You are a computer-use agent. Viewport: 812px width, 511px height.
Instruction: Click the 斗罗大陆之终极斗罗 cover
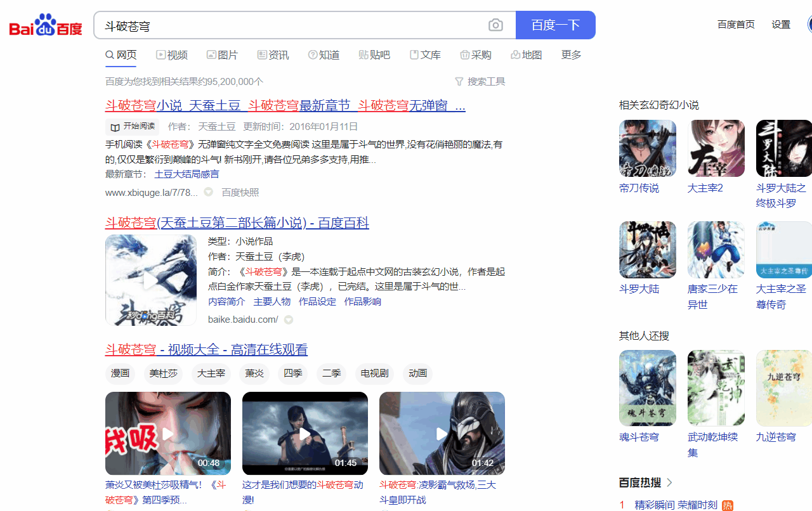(x=784, y=148)
